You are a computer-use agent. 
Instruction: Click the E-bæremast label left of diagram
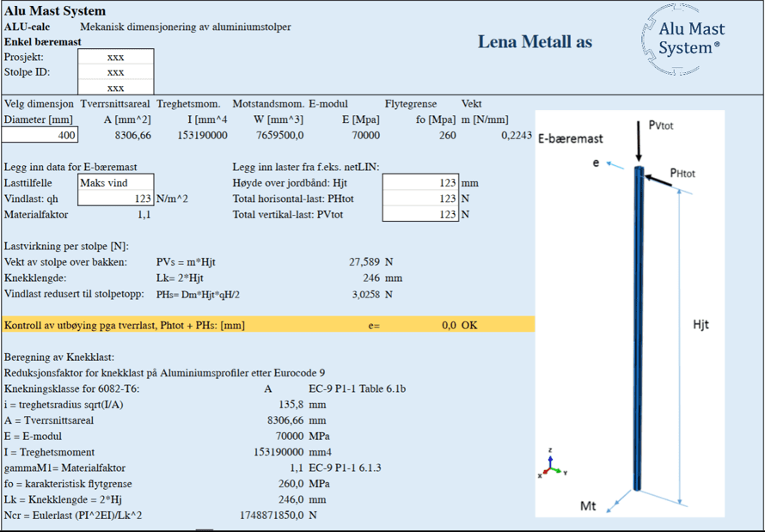(571, 139)
